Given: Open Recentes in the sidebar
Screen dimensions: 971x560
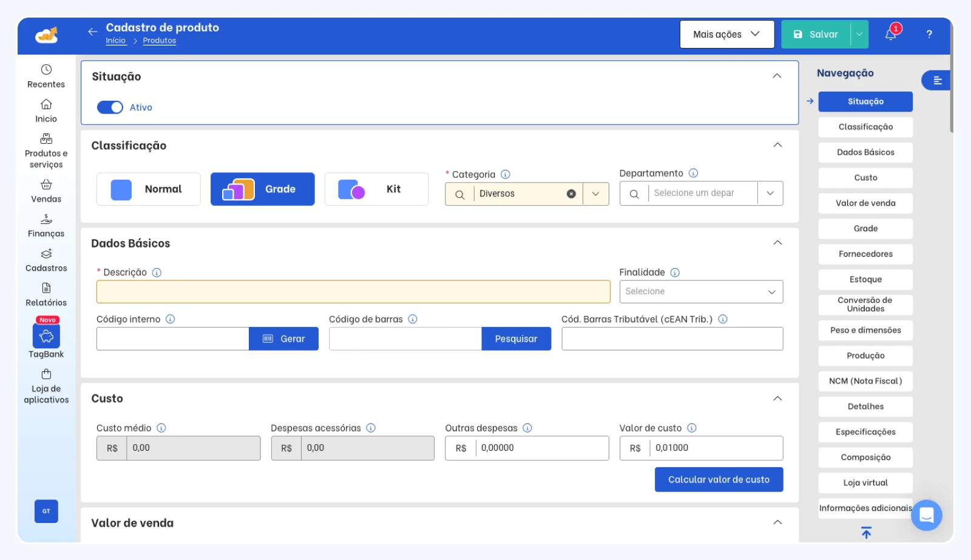Looking at the screenshot, I should click(x=46, y=76).
